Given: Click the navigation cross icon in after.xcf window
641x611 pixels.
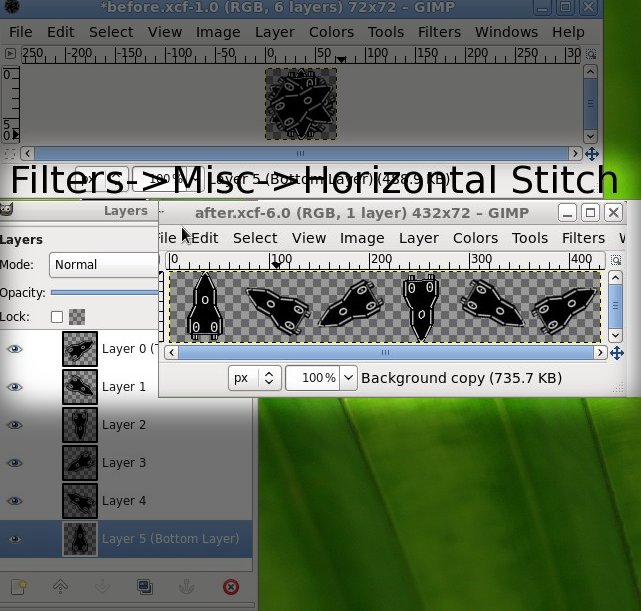Looking at the screenshot, I should (x=616, y=353).
